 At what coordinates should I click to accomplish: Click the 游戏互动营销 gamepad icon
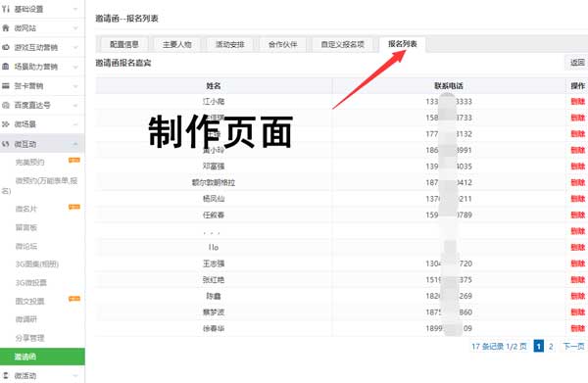point(6,47)
